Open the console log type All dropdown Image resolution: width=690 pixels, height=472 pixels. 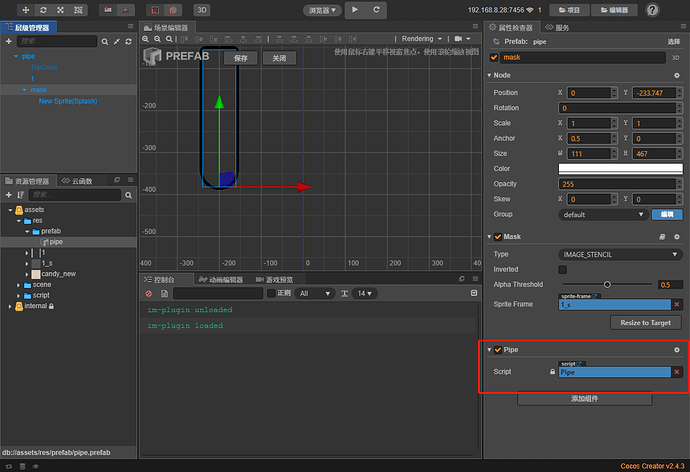click(x=315, y=293)
